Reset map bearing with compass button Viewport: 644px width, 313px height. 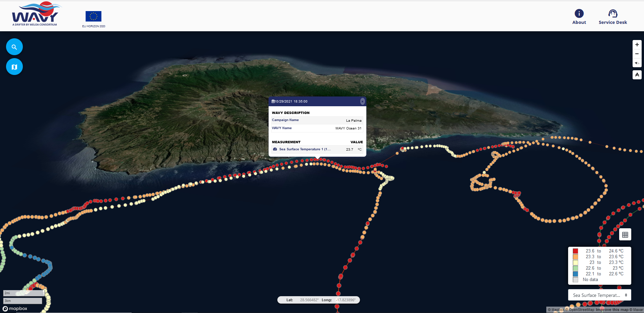coord(637,63)
